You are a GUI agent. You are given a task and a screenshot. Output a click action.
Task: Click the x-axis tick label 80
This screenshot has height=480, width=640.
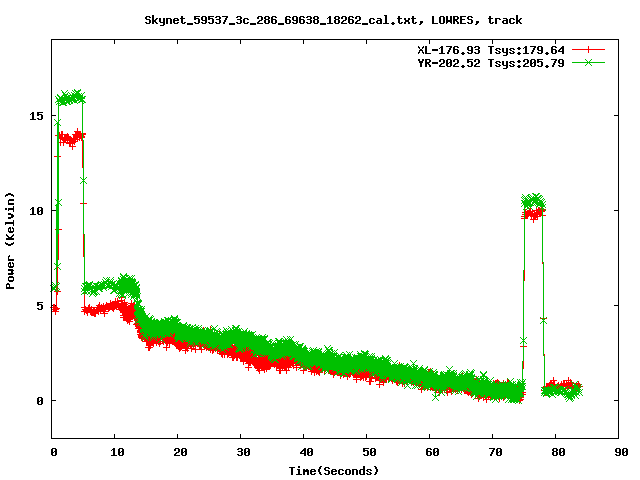coord(558,452)
